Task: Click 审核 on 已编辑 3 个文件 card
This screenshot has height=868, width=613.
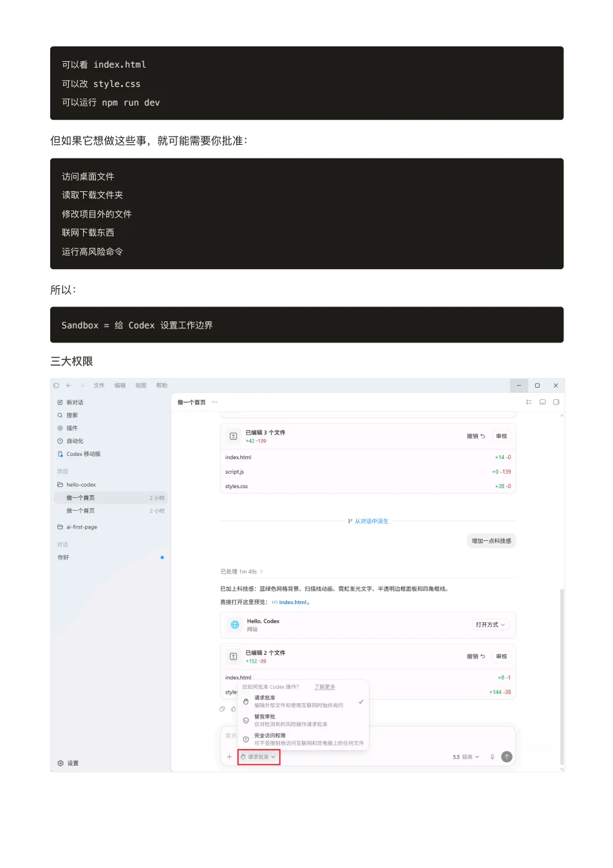Action: tap(502, 437)
